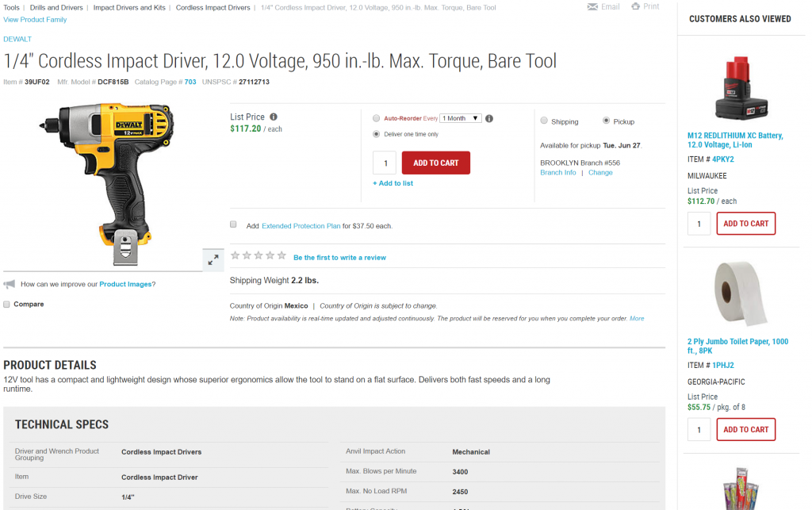
Task: Click the model number DCF815B
Action: point(113,82)
